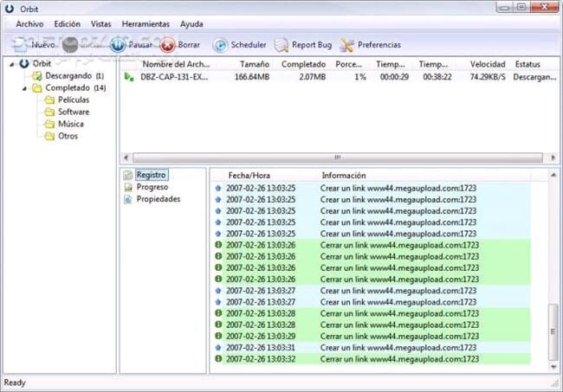Screen dimensions: 563x392
Task: Click the Películas folder icon
Action: coord(49,100)
